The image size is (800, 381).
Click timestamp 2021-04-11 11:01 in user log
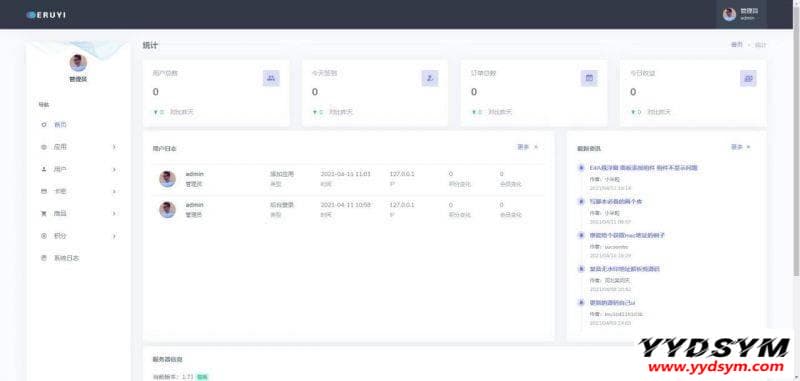[x=345, y=174]
